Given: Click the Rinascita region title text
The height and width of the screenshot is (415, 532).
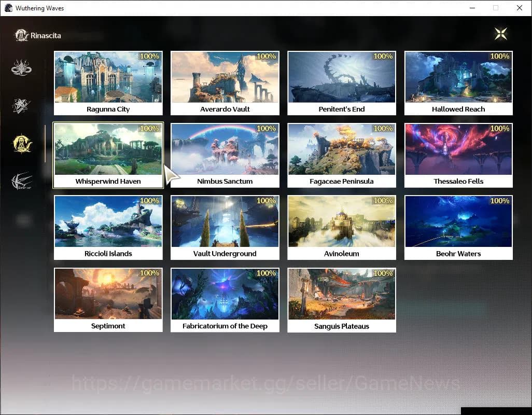Looking at the screenshot, I should 46,35.
